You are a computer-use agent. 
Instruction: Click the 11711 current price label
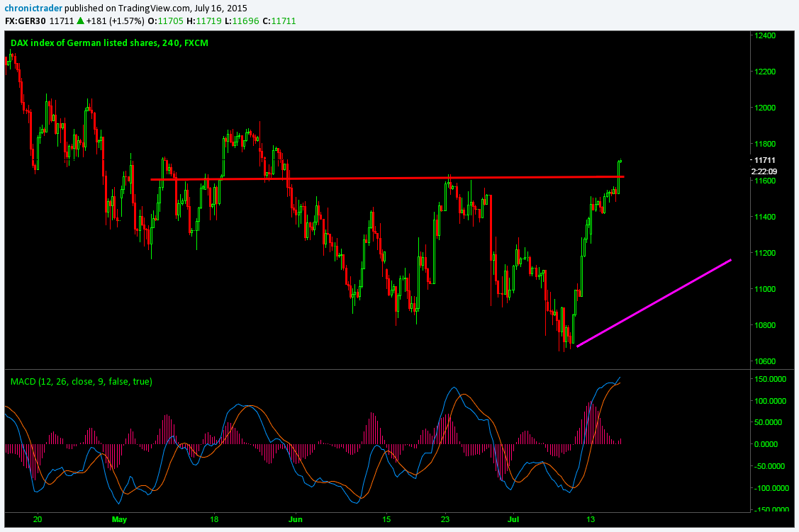click(764, 161)
